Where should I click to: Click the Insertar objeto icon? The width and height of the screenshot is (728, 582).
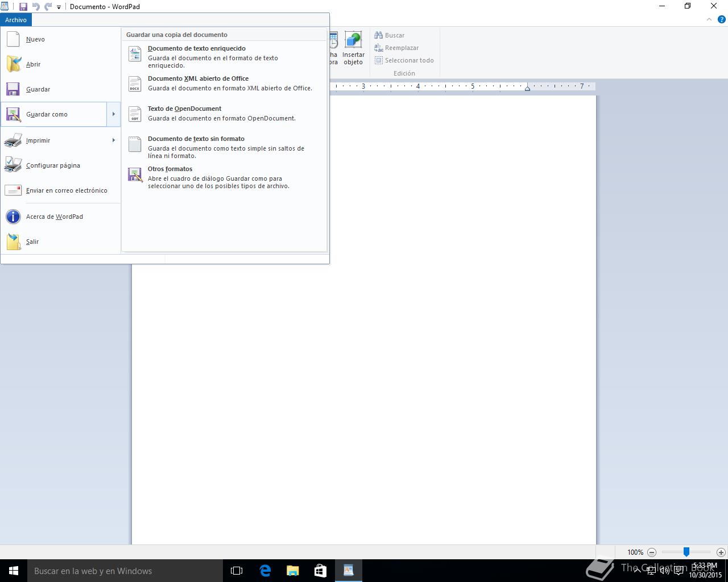tap(353, 40)
